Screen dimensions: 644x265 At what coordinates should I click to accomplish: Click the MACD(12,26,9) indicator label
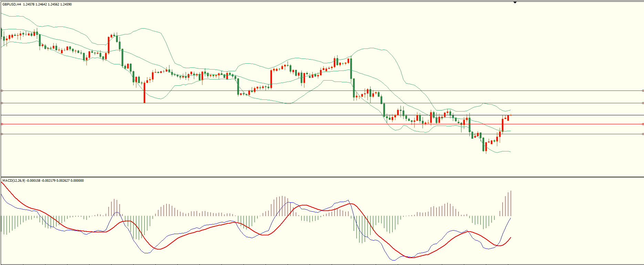pyautogui.click(x=14, y=181)
